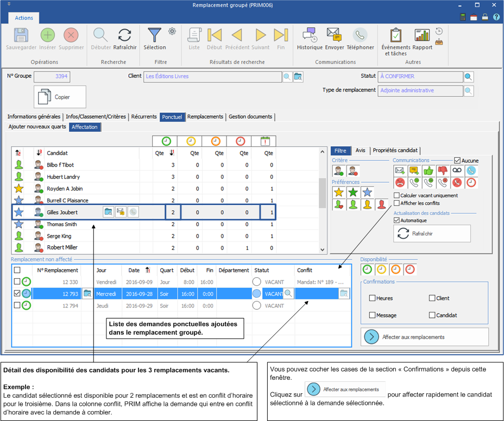Switch to the Gestion documents tab
This screenshot has height=421, width=504.
pyautogui.click(x=250, y=117)
